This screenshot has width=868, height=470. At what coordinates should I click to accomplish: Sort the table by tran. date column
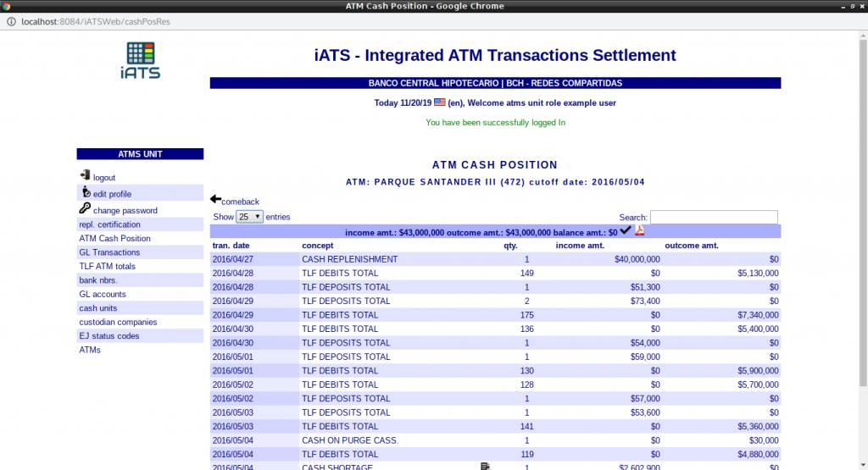[x=231, y=246]
